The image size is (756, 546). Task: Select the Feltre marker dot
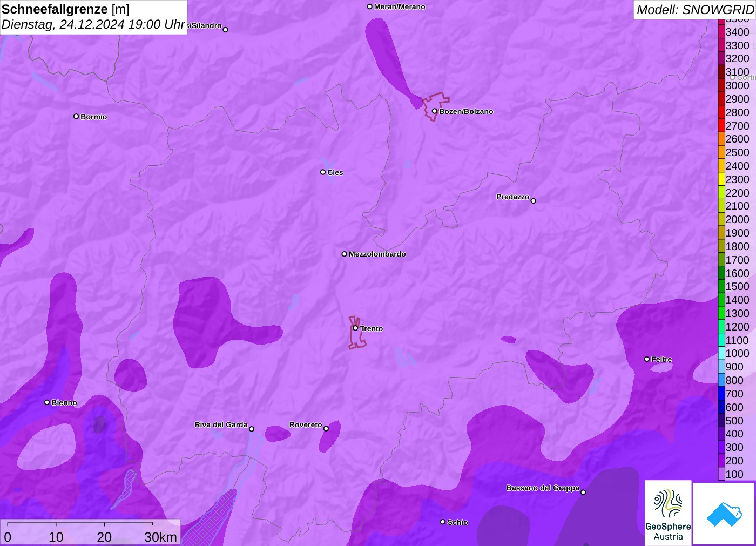coord(647,359)
